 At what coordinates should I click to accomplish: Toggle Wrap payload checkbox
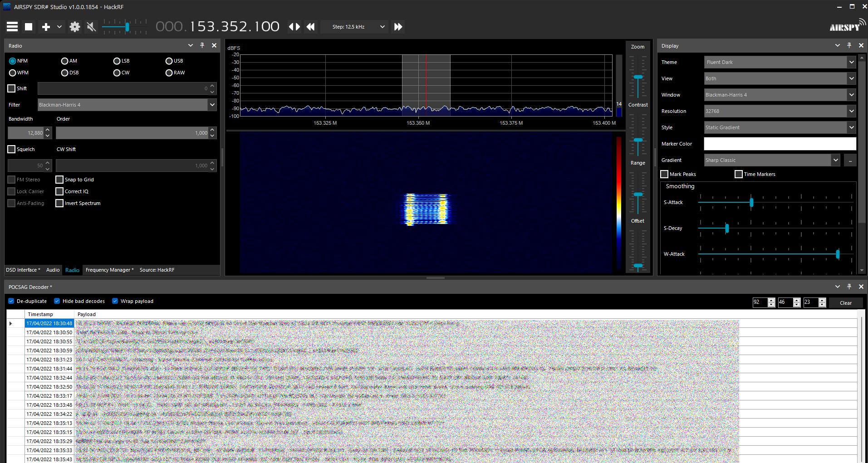(x=115, y=301)
